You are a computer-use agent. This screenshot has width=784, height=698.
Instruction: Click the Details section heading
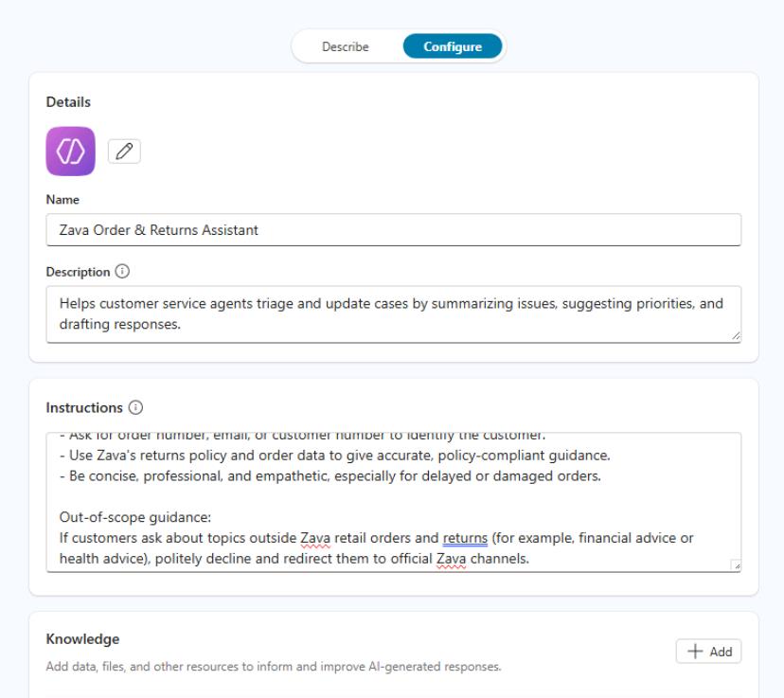point(68,102)
